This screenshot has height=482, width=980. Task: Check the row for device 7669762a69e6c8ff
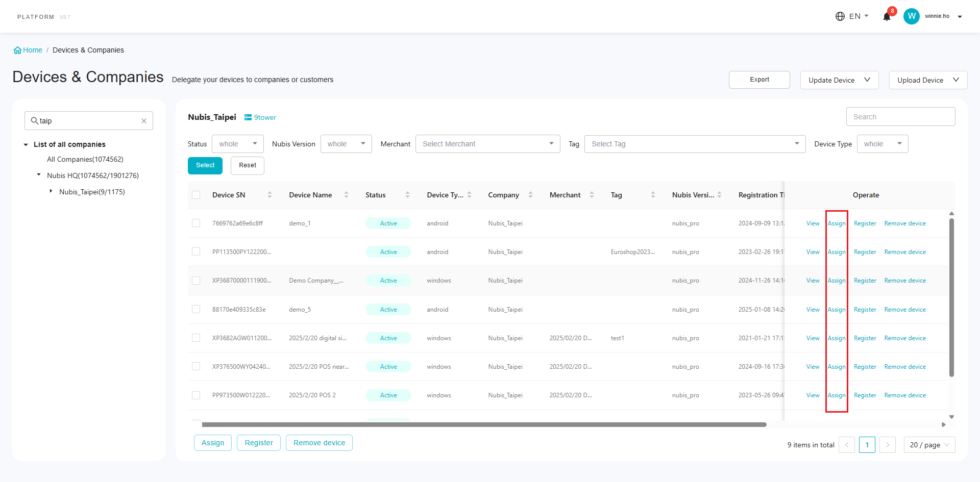[x=196, y=223]
